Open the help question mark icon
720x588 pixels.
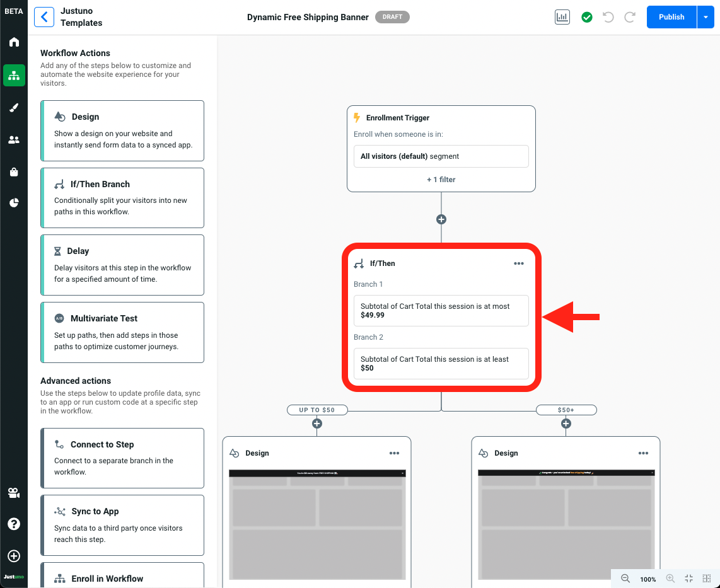pos(14,524)
